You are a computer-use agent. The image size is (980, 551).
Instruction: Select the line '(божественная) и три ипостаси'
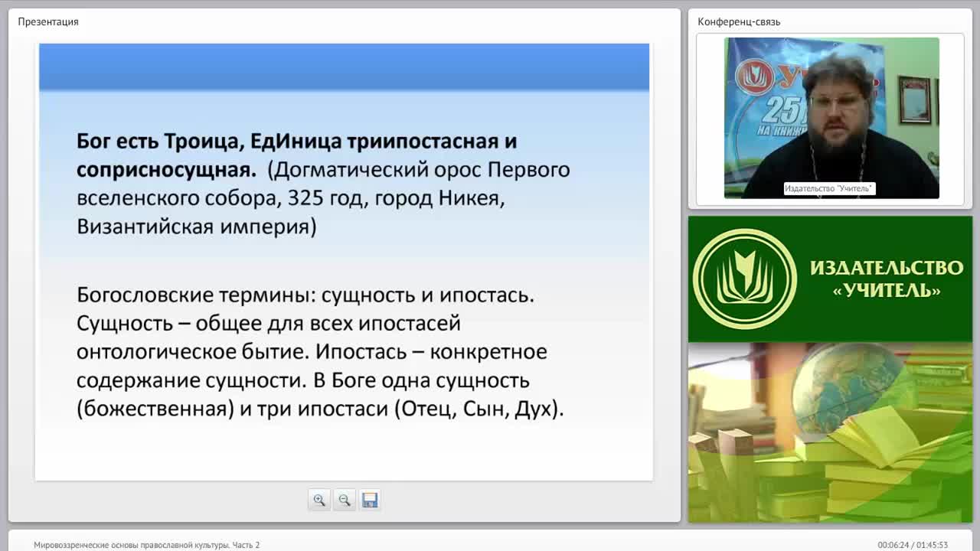(233, 409)
